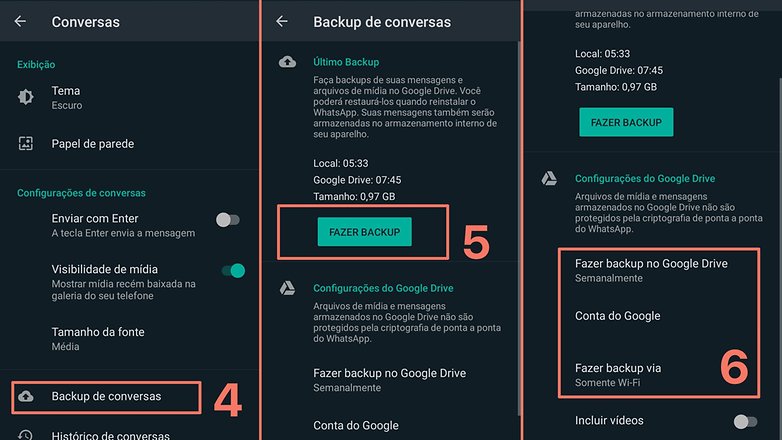The width and height of the screenshot is (782, 440).
Task: Click Google Drive: 07:45 text in right panel
Action: coord(619,70)
